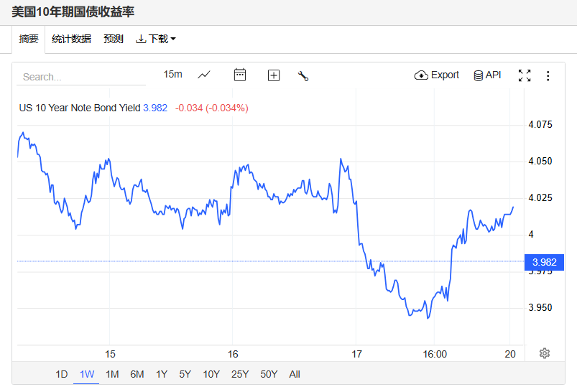This screenshot has height=392, width=577.
Task: Switch to the 摘要 tab
Action: tap(29, 39)
